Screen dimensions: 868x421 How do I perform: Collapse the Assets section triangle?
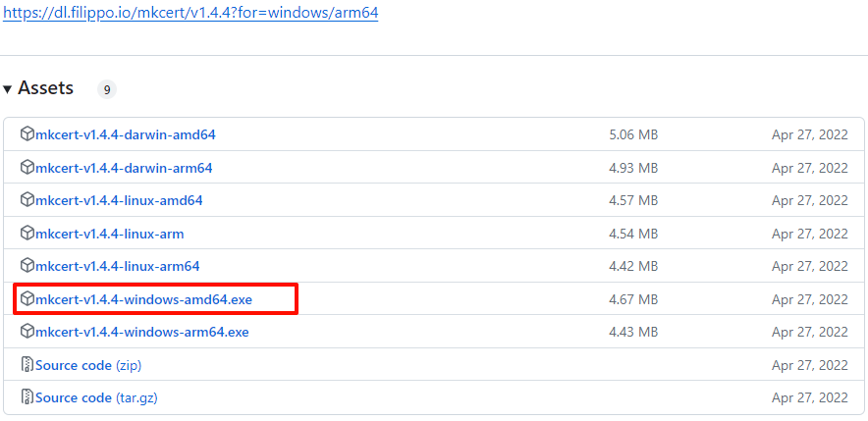(x=7, y=89)
